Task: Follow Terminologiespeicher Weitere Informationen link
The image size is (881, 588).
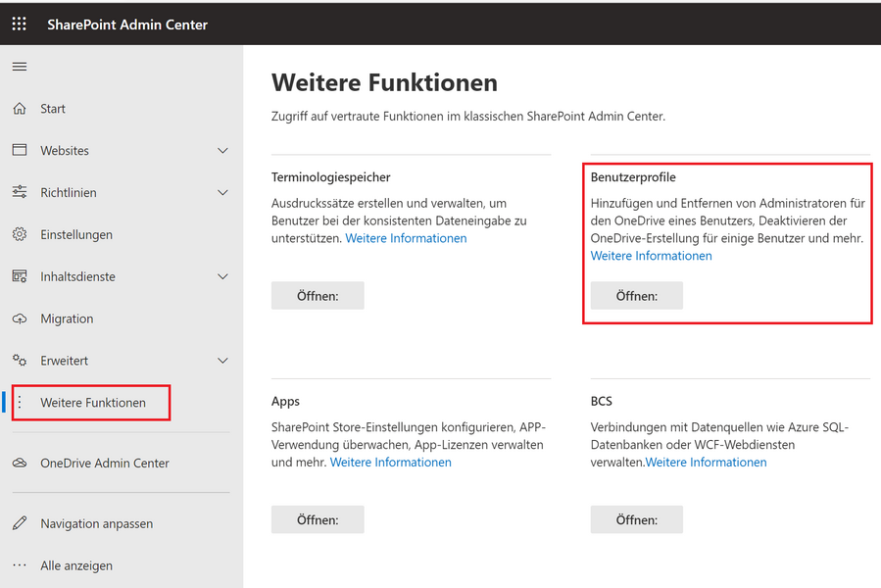Action: point(406,238)
